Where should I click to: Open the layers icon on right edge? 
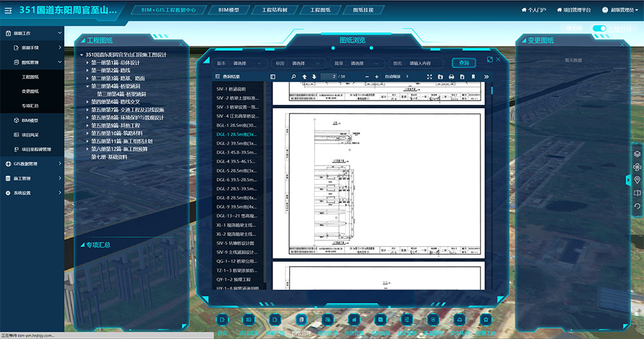click(x=637, y=154)
